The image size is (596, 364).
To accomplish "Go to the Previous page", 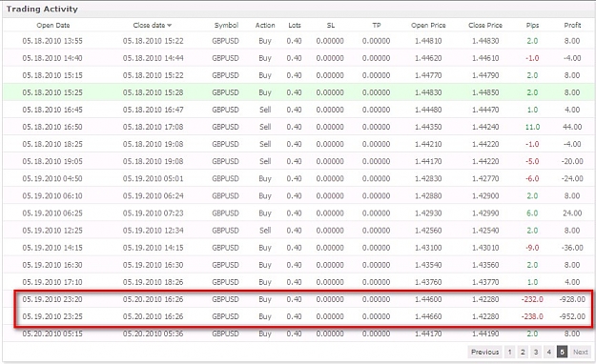I will [484, 352].
